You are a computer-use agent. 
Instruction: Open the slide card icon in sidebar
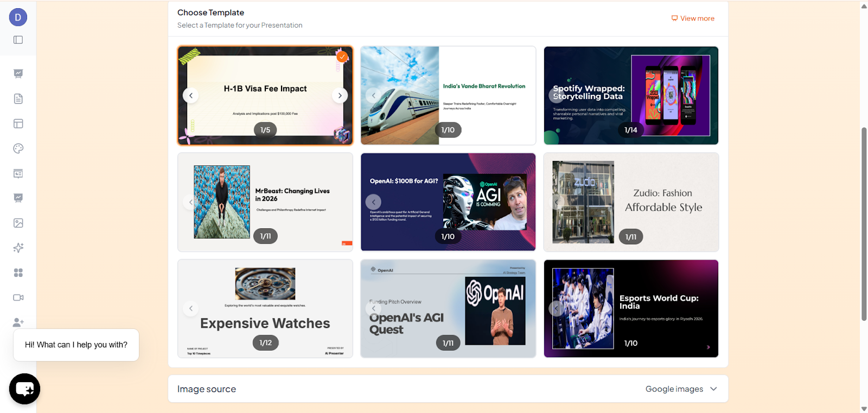click(18, 173)
